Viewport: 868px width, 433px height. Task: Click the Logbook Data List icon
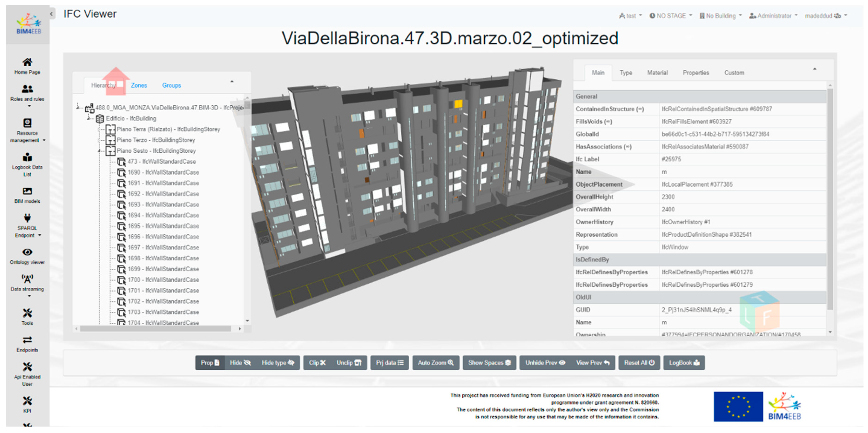[x=27, y=157]
